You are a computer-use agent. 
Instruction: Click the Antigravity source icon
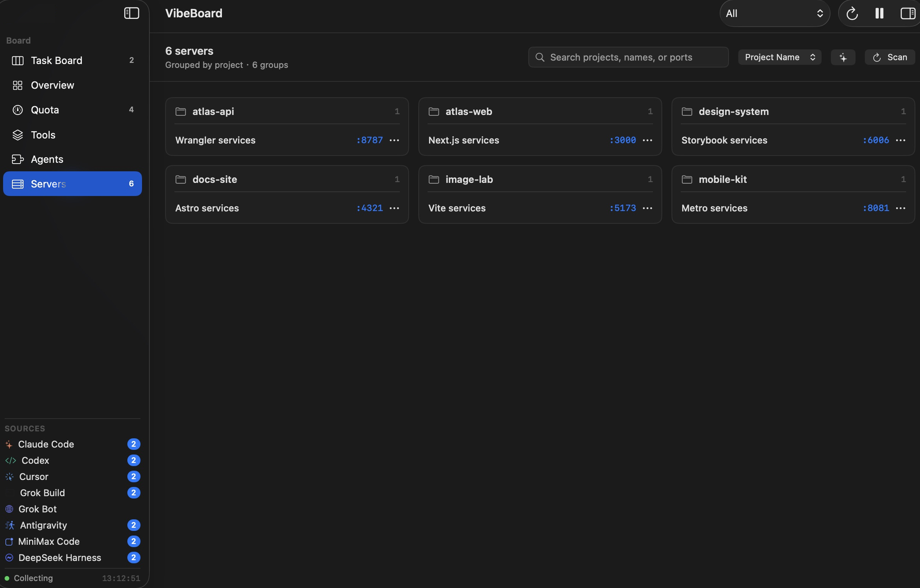tap(10, 525)
